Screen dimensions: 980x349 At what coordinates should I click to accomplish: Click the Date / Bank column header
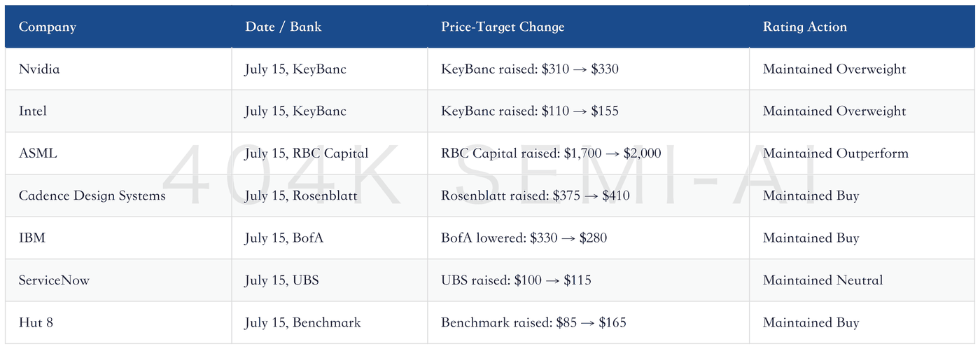pyautogui.click(x=330, y=27)
